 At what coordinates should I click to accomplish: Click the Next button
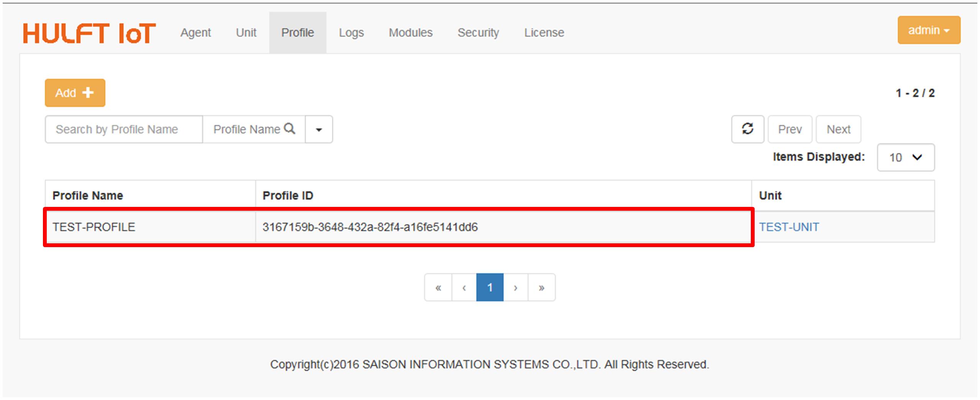coord(838,129)
